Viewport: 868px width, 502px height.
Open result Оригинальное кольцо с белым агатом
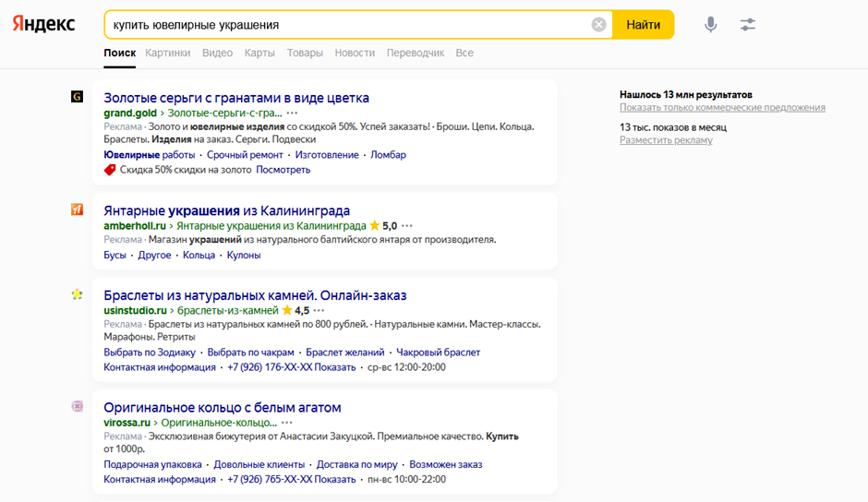[x=222, y=408]
